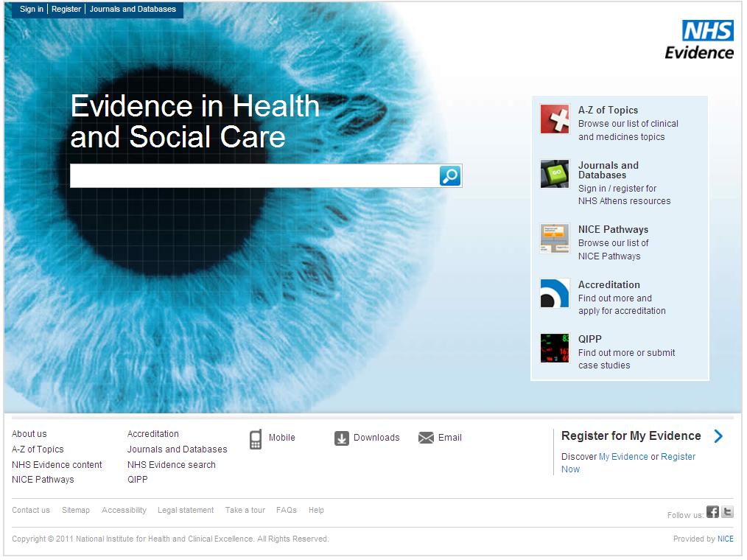Click the magnifying glass search button
This screenshot has height=560, width=747.
point(449,175)
